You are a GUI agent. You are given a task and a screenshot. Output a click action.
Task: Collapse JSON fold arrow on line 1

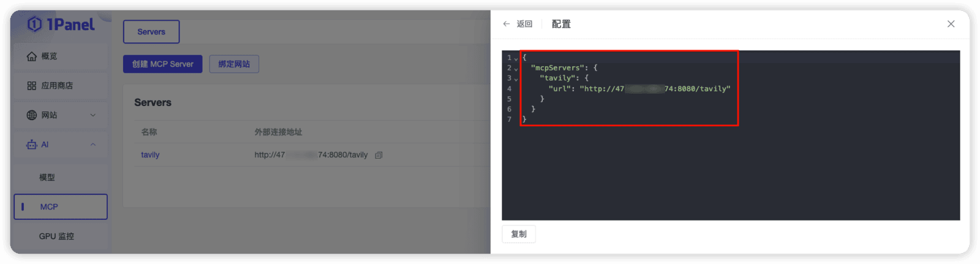516,59
